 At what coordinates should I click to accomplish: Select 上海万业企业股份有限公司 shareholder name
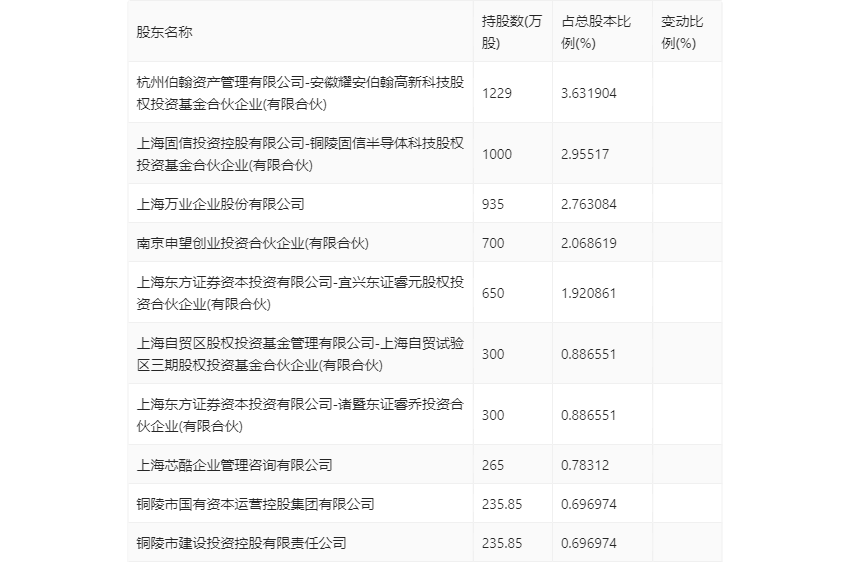(x=220, y=204)
